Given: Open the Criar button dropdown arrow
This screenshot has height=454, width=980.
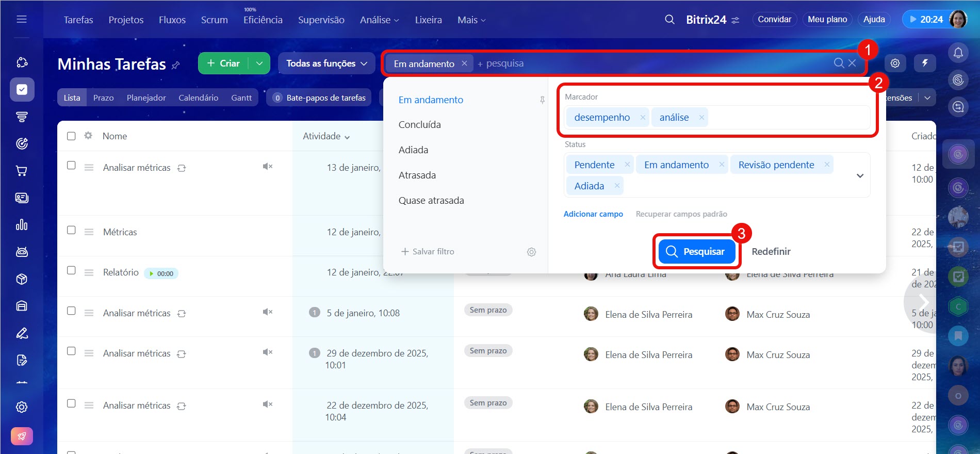Looking at the screenshot, I should tap(259, 63).
